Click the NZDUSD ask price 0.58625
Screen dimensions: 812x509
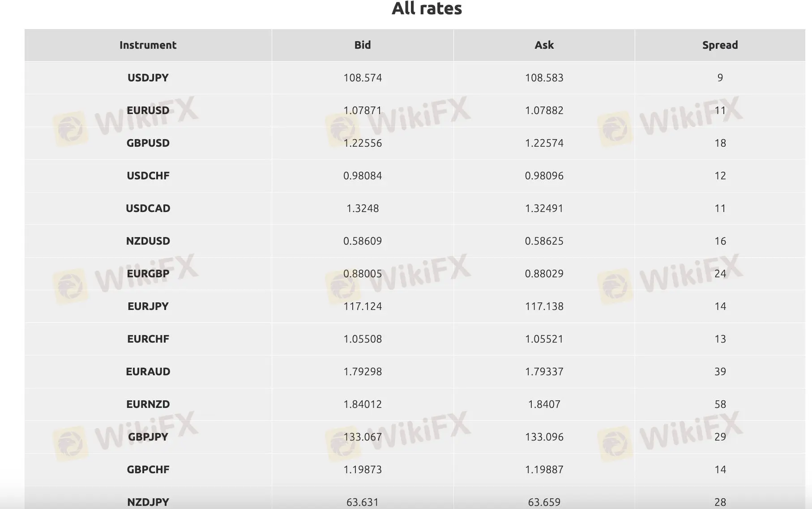point(544,241)
